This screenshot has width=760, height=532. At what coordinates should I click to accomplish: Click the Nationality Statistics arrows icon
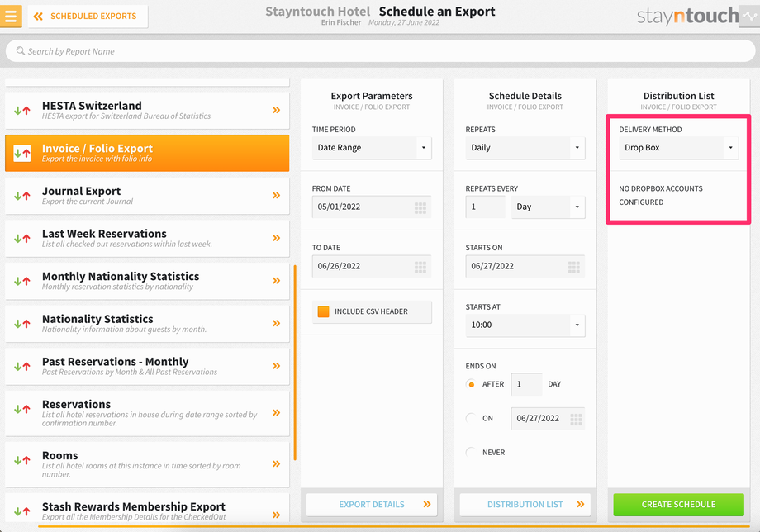[x=22, y=324]
